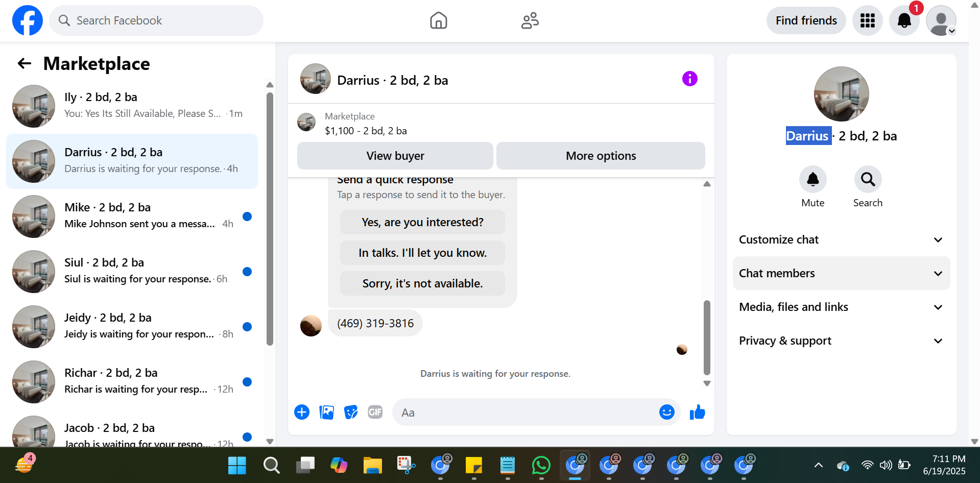Open Sticky Notes from the taskbar

(474, 465)
